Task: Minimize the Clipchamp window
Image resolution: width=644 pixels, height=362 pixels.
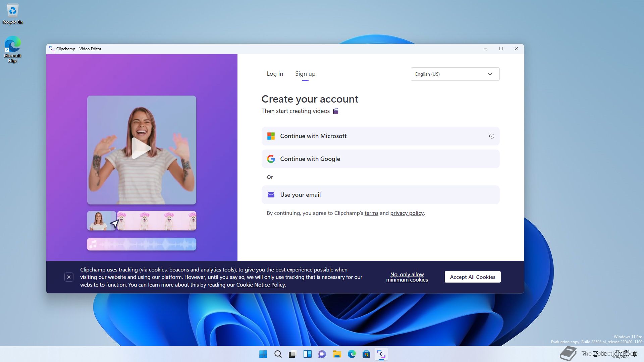Action: 485,49
